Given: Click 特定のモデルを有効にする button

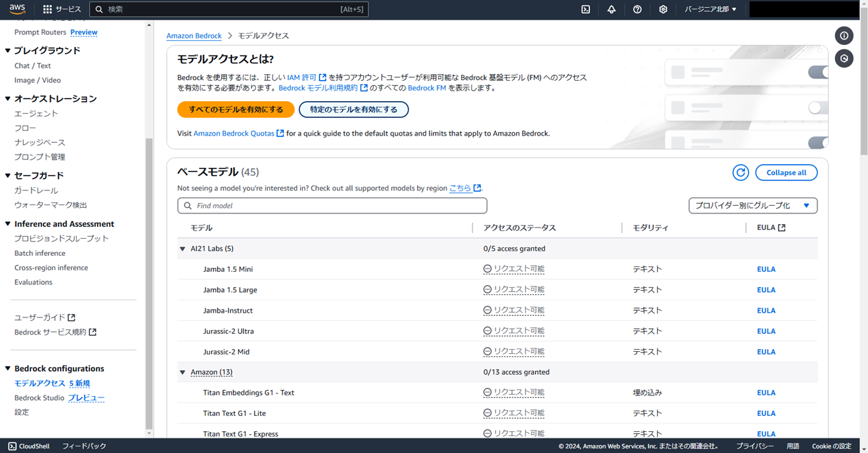Looking at the screenshot, I should [354, 110].
